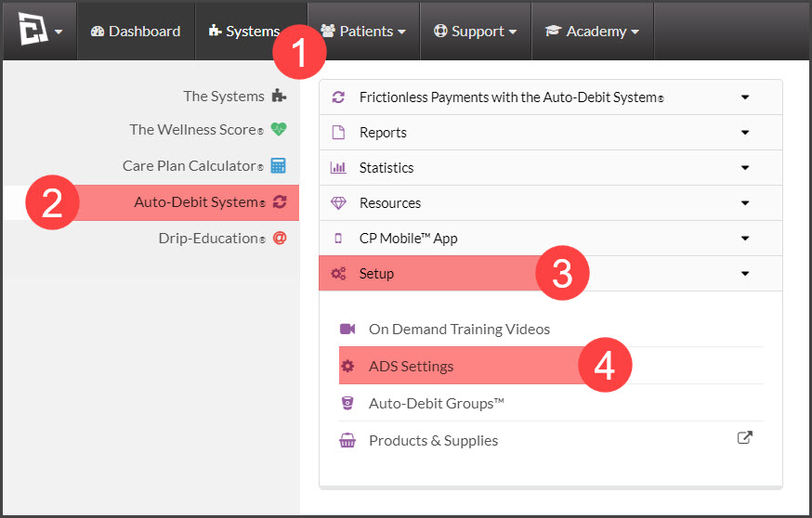Open the Academy menu

[x=593, y=31]
